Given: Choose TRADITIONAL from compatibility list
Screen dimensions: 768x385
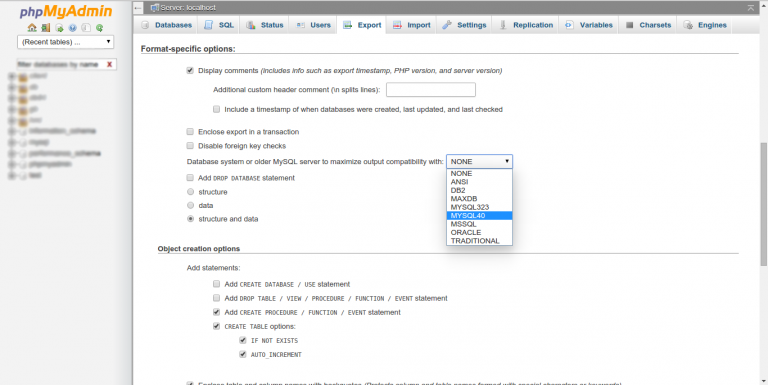Looking at the screenshot, I should (x=480, y=241).
